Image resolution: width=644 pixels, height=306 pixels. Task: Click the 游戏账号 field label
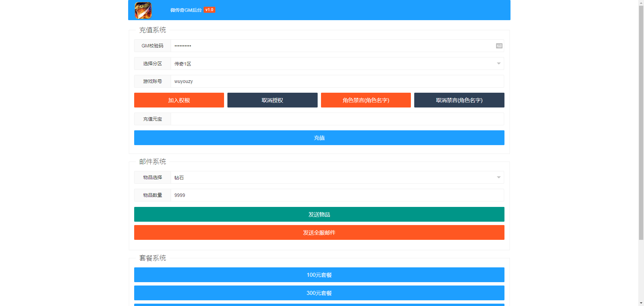[153, 81]
